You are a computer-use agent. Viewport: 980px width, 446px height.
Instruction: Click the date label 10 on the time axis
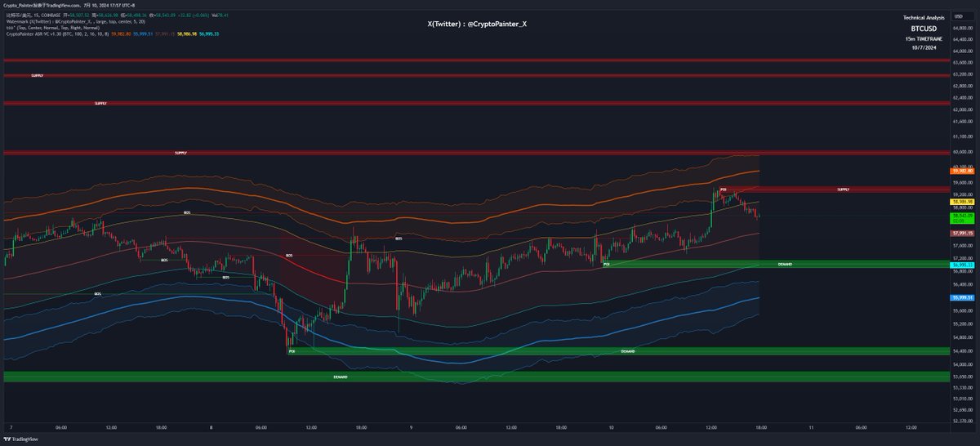[x=612, y=426]
